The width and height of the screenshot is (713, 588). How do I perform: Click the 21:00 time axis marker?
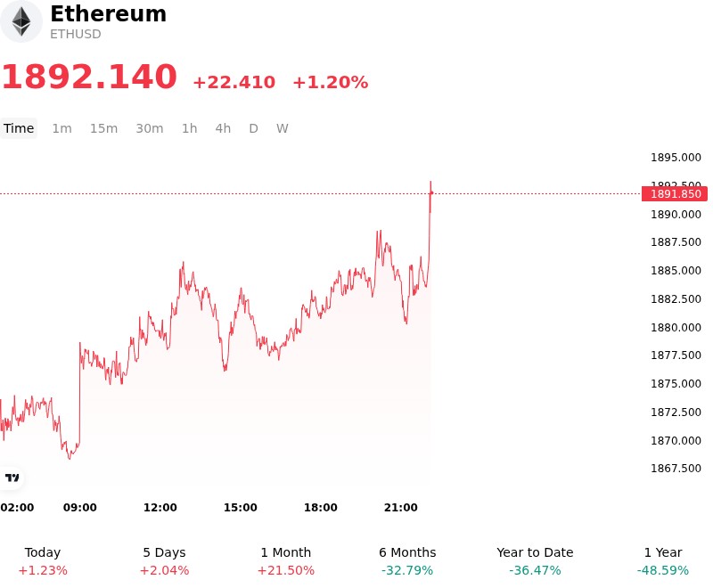(x=400, y=507)
